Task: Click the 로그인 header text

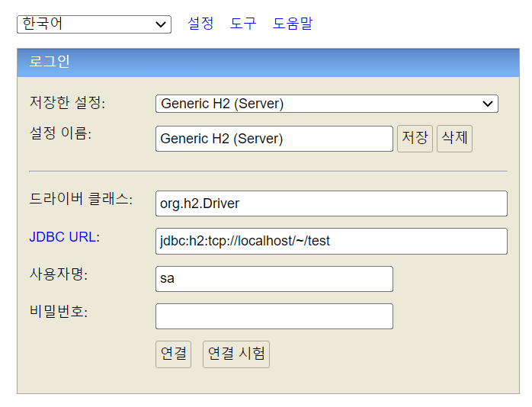Action: tap(50, 62)
